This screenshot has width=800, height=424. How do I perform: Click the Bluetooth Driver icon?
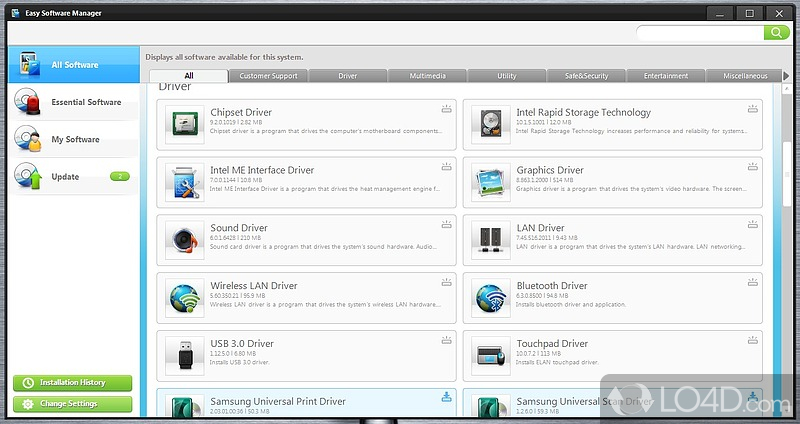tap(488, 298)
